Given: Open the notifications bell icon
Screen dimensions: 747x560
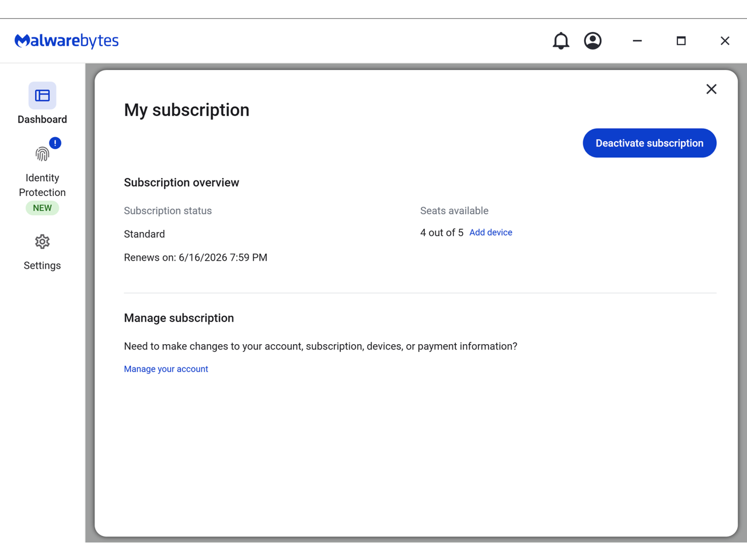Looking at the screenshot, I should [560, 41].
